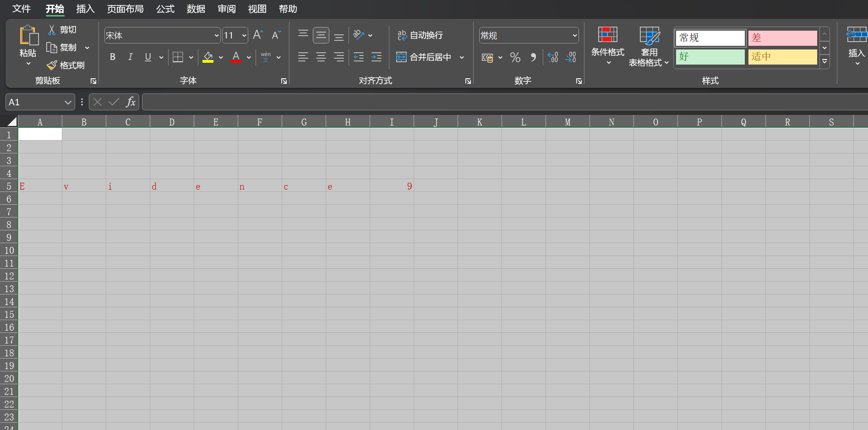Open Alignment settings dialog launcher
868x430 pixels.
pyautogui.click(x=468, y=81)
